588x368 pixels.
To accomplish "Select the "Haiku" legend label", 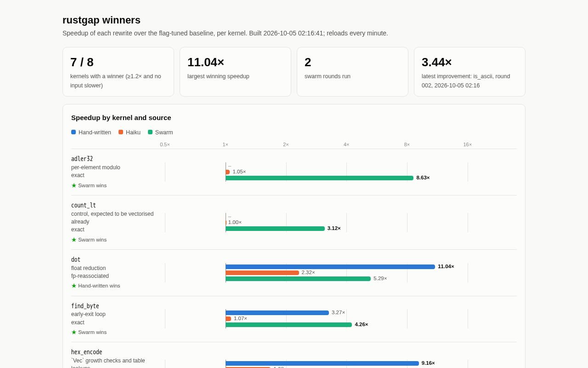I will coord(133,132).
